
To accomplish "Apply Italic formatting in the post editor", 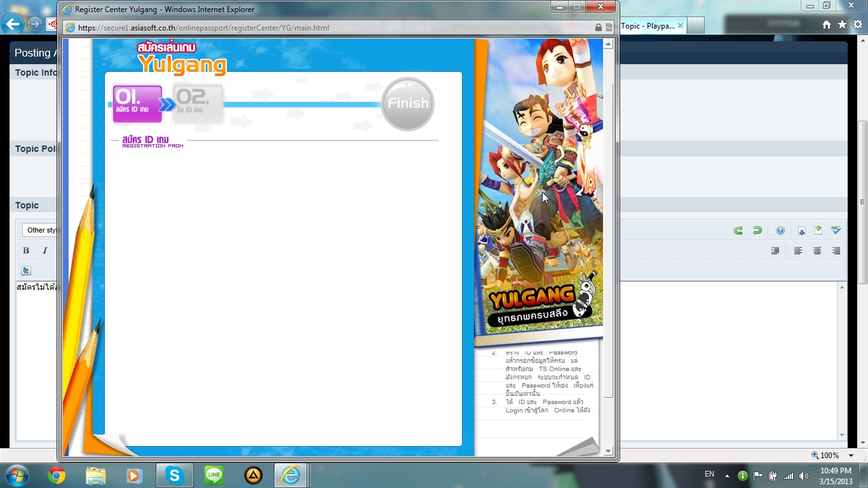I will pyautogui.click(x=45, y=251).
